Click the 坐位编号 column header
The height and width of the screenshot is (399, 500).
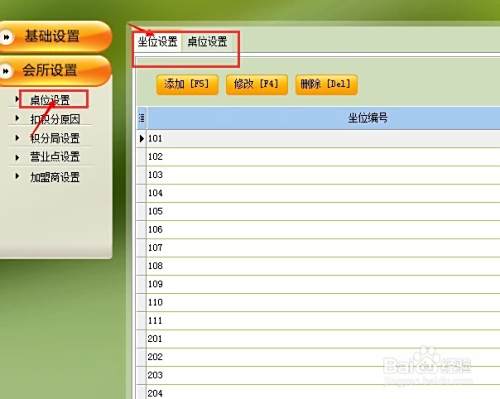click(x=323, y=118)
